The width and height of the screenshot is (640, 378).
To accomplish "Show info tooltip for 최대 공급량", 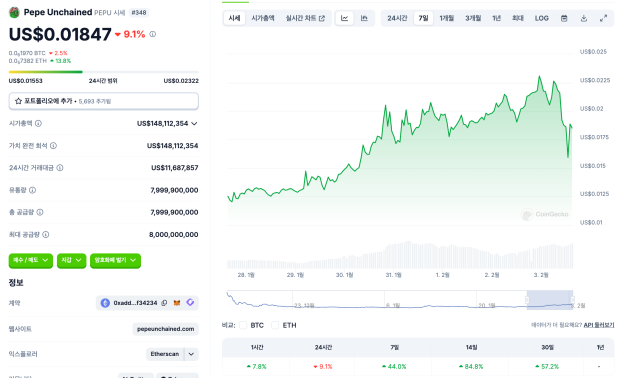I will click(46, 235).
